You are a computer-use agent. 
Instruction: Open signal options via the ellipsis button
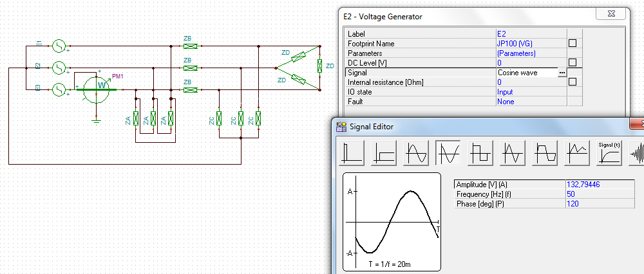coord(562,73)
